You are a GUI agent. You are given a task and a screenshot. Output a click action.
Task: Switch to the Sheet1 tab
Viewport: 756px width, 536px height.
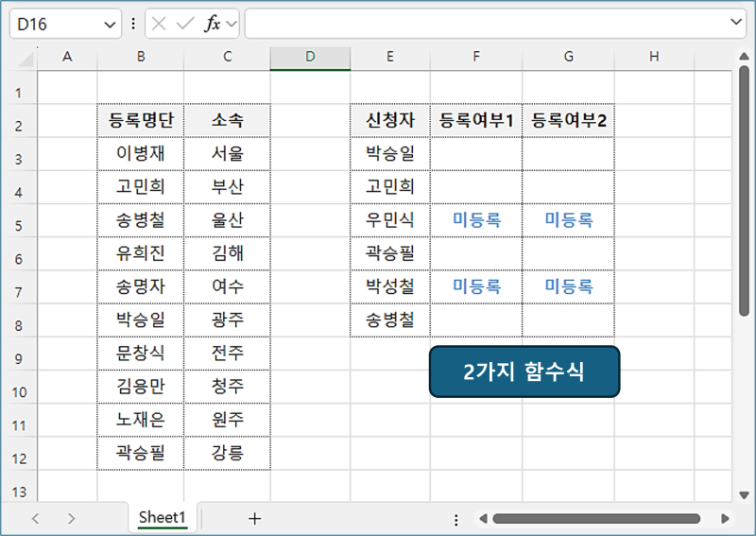pos(163,517)
